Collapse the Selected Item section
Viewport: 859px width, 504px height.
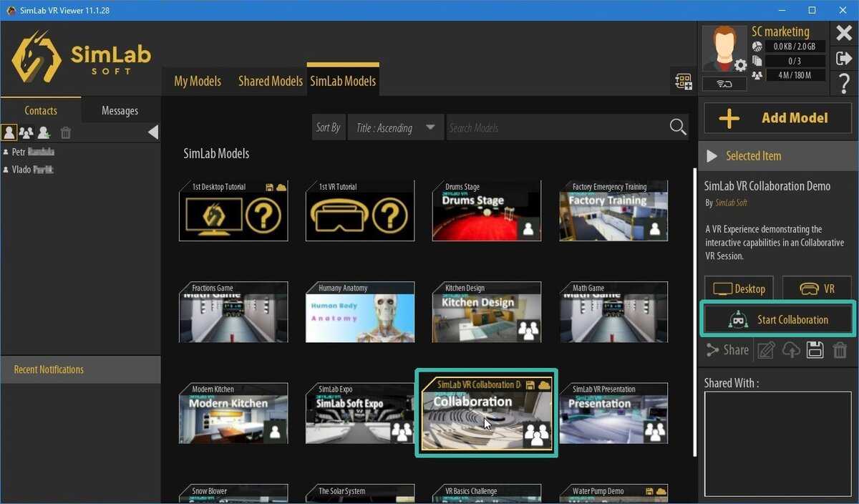click(712, 156)
